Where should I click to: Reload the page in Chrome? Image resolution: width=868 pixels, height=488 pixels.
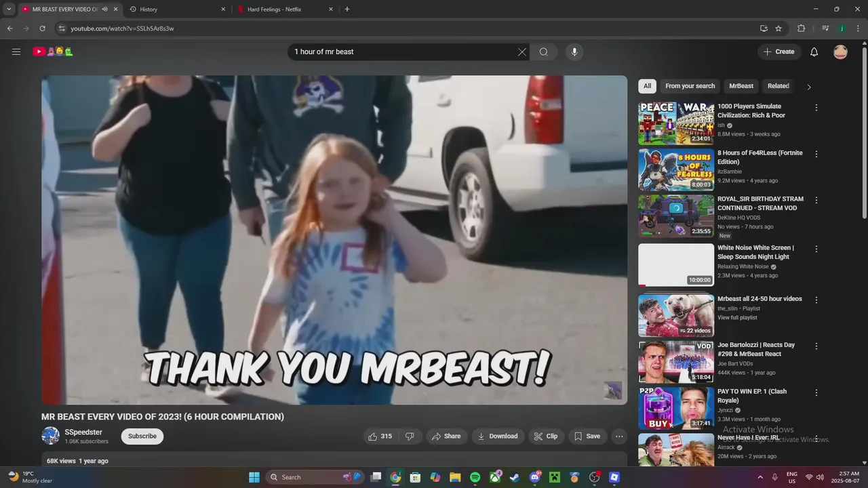click(42, 28)
